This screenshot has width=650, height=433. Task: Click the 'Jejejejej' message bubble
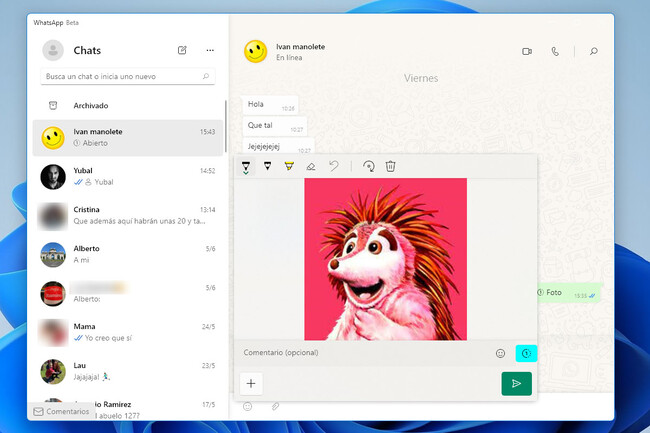click(x=278, y=147)
